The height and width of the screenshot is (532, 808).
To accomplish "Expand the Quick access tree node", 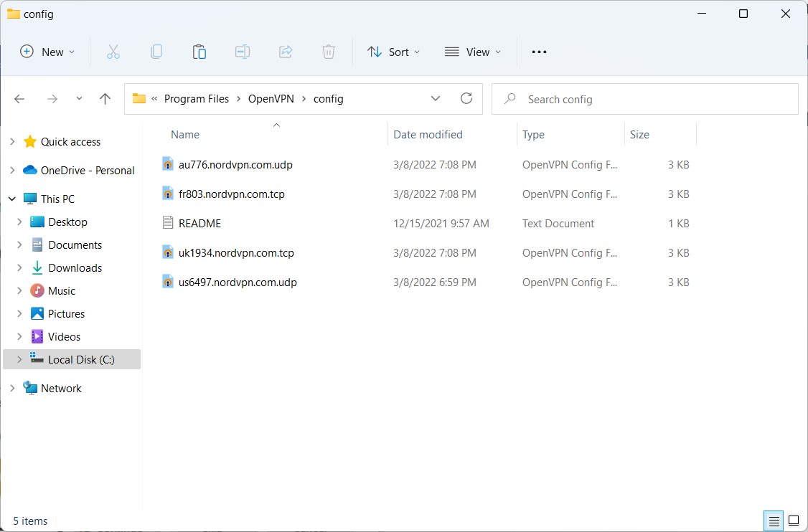I will [x=12, y=142].
